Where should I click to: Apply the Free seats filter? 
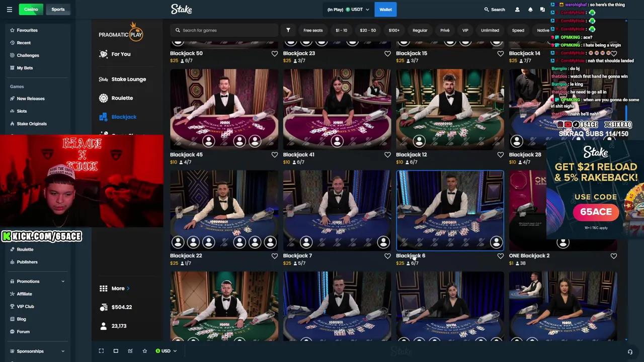point(313,30)
